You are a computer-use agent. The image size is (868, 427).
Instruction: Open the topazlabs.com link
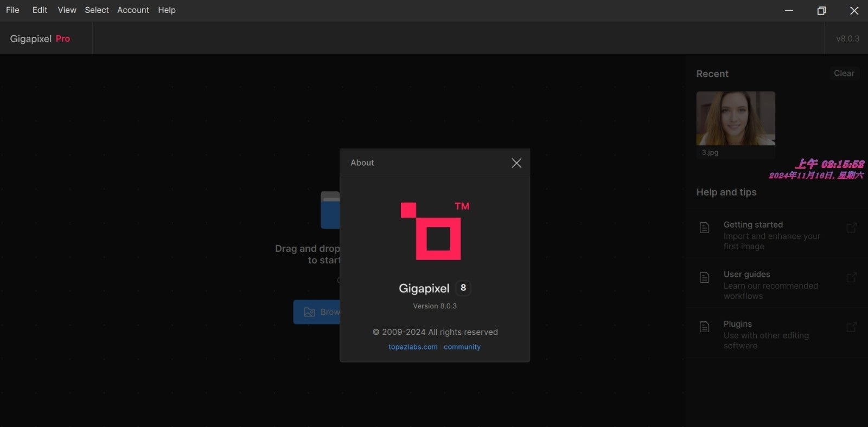click(x=413, y=347)
